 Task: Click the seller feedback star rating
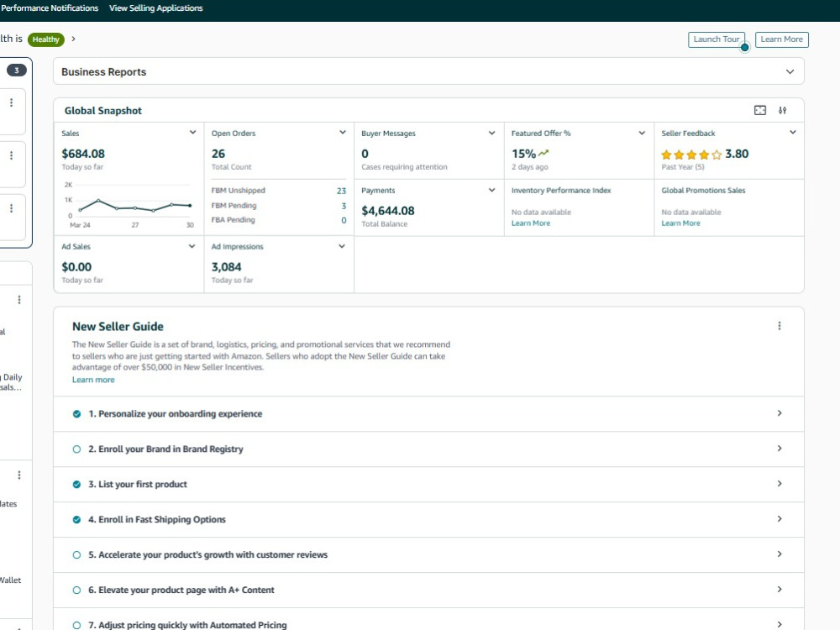(x=691, y=155)
